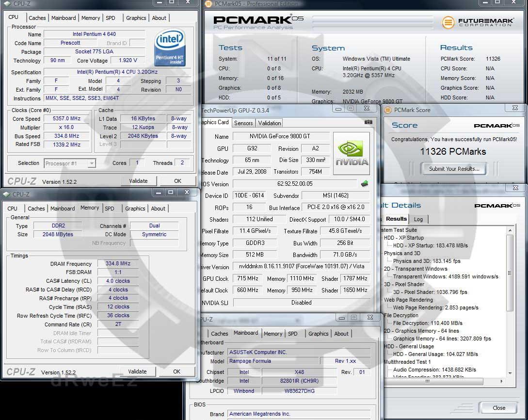Image resolution: width=528 pixels, height=420 pixels.
Task: Open SPD tab in top CPU-Z window
Action: [x=111, y=18]
